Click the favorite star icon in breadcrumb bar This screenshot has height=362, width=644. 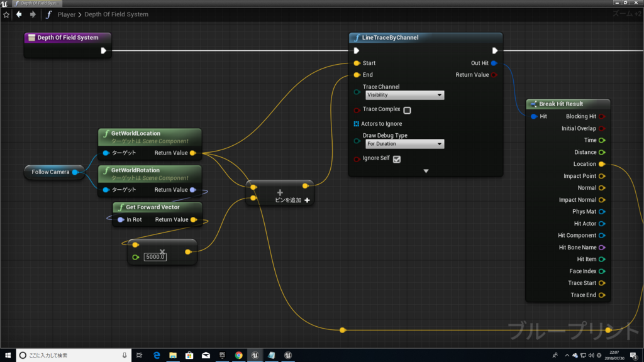tap(6, 15)
